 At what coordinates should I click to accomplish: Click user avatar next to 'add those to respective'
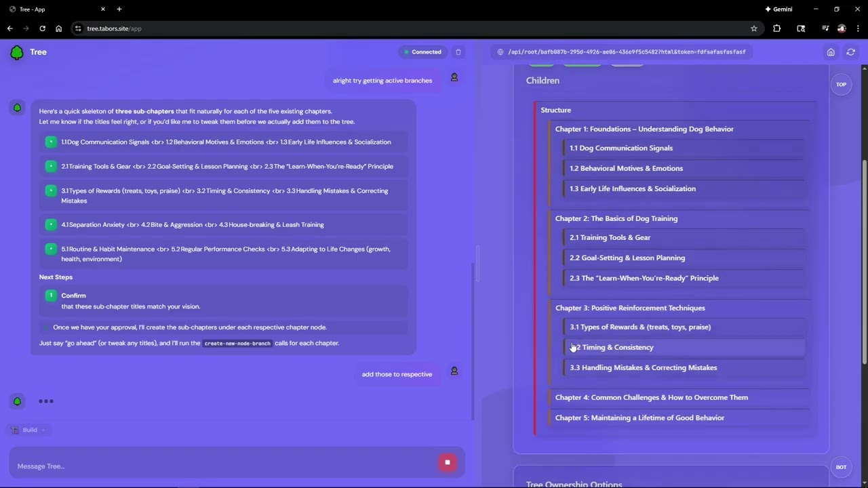click(x=454, y=371)
